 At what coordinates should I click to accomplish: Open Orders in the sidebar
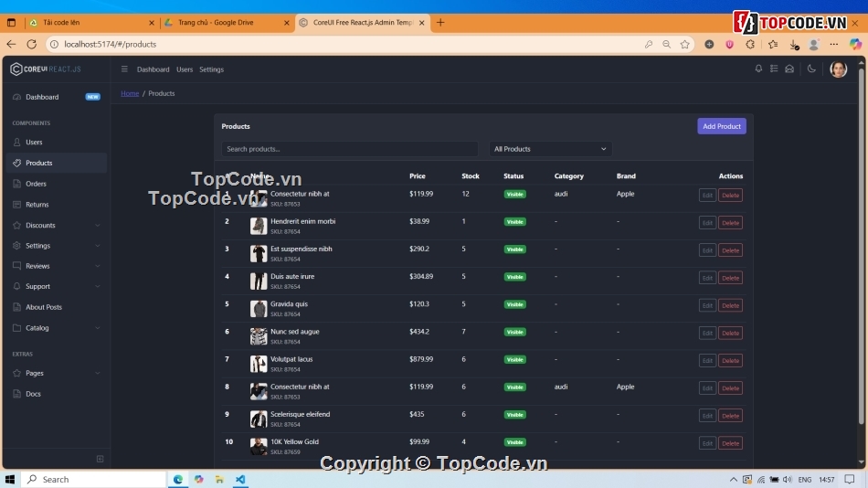56,184
